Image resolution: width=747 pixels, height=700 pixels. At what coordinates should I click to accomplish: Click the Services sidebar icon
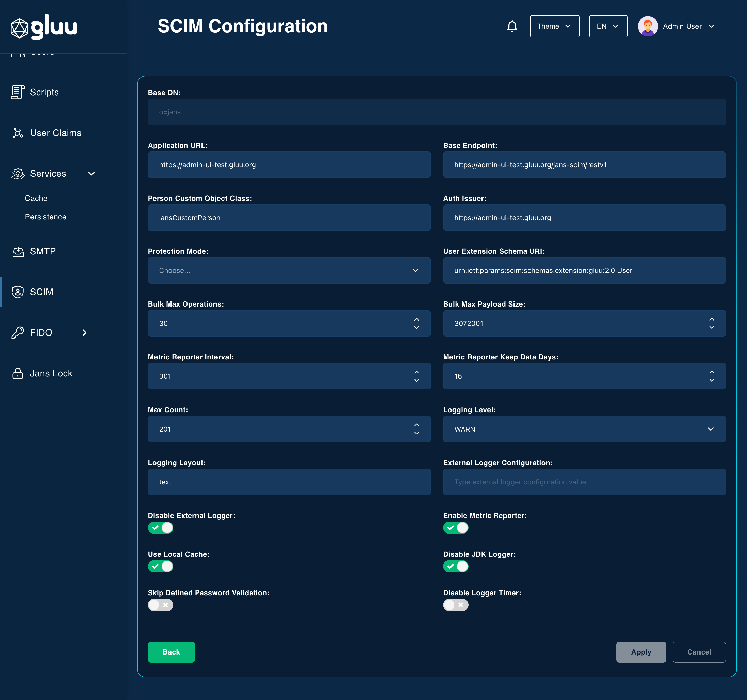pyautogui.click(x=18, y=174)
